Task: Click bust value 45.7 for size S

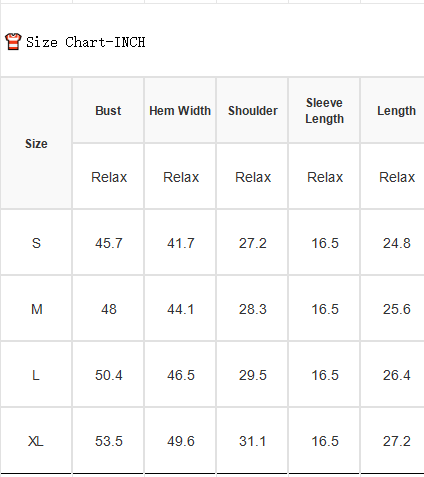Action: click(x=109, y=243)
